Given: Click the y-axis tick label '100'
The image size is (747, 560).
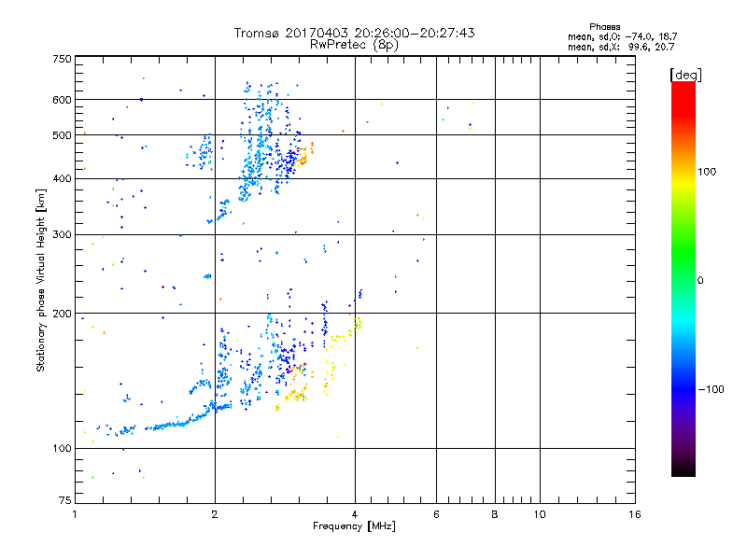Looking at the screenshot, I should (63, 449).
